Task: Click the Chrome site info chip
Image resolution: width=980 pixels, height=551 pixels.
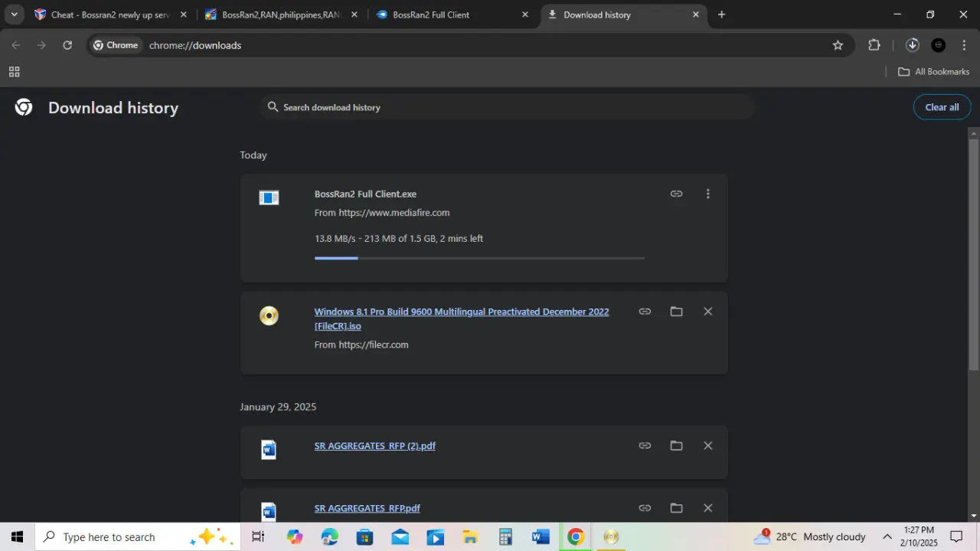Action: 116,45
